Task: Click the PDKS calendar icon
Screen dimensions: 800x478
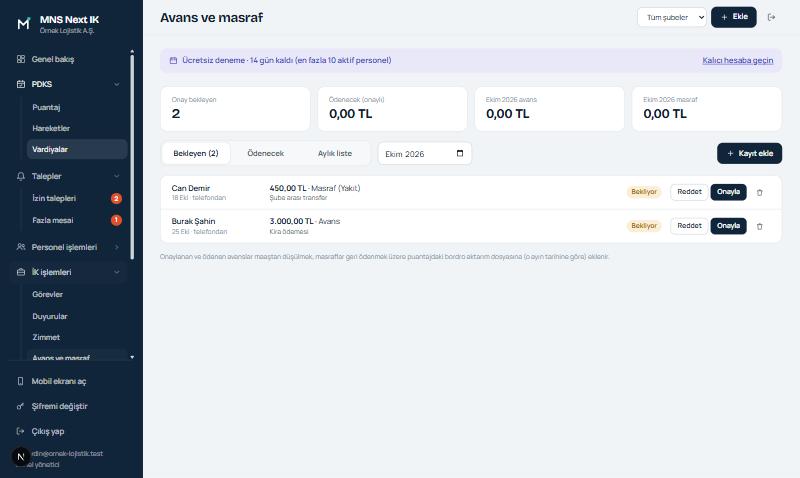Action: pos(21,84)
